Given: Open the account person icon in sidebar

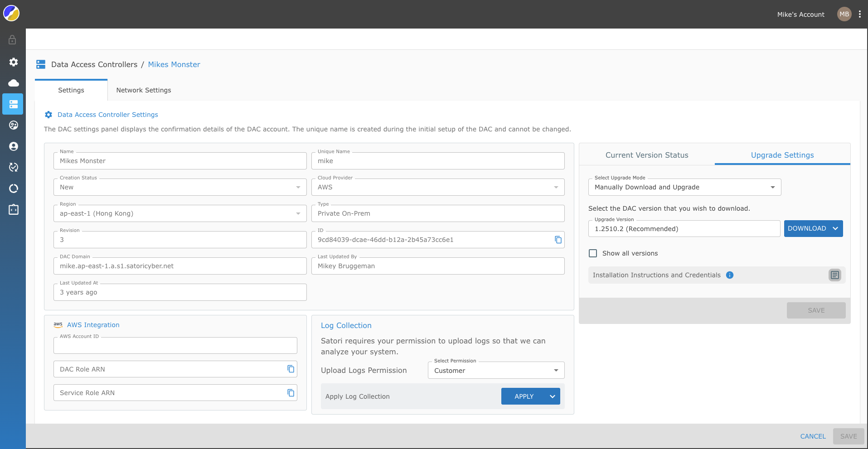Looking at the screenshot, I should [14, 146].
